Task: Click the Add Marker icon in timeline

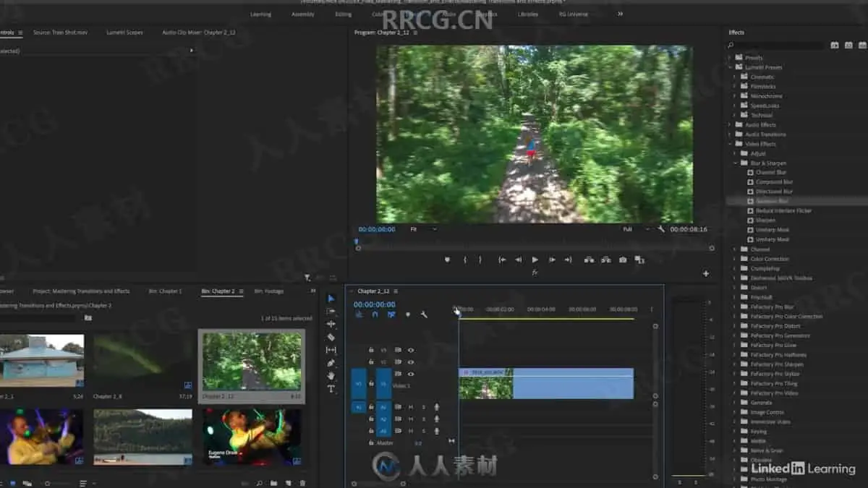Action: (x=408, y=314)
